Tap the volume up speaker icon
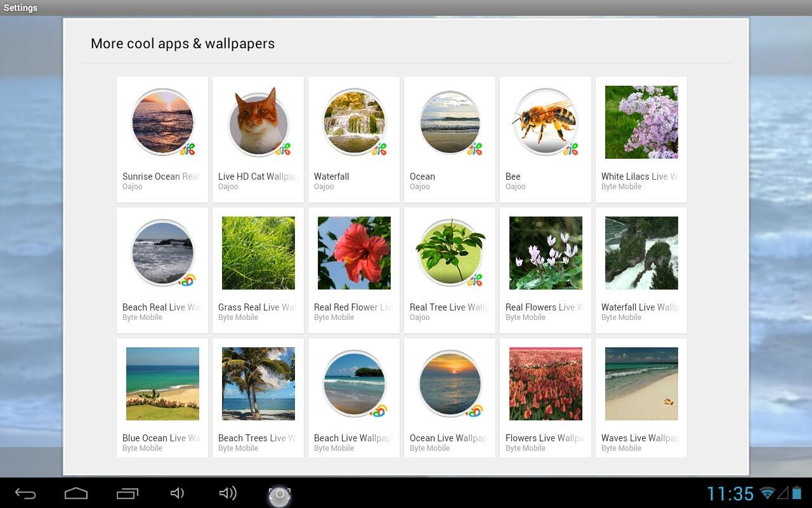Viewport: 812px width, 508px height. pyautogui.click(x=228, y=493)
